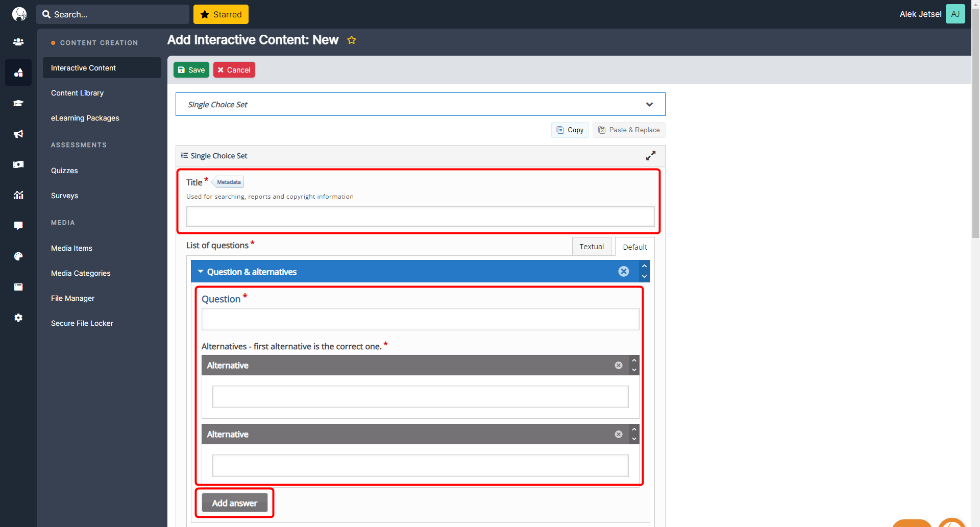Open the Content creation shapes icon in rail
The image size is (980, 527).
(18, 73)
